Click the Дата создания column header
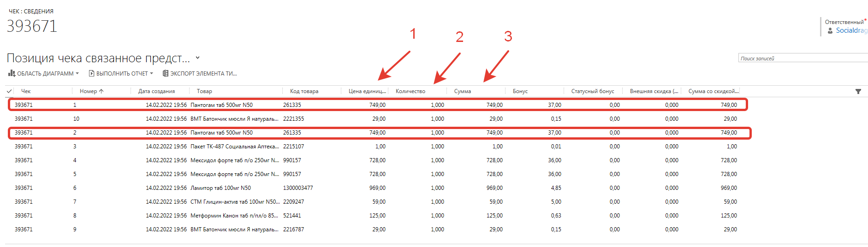This screenshot has height=247, width=868. pos(156,91)
